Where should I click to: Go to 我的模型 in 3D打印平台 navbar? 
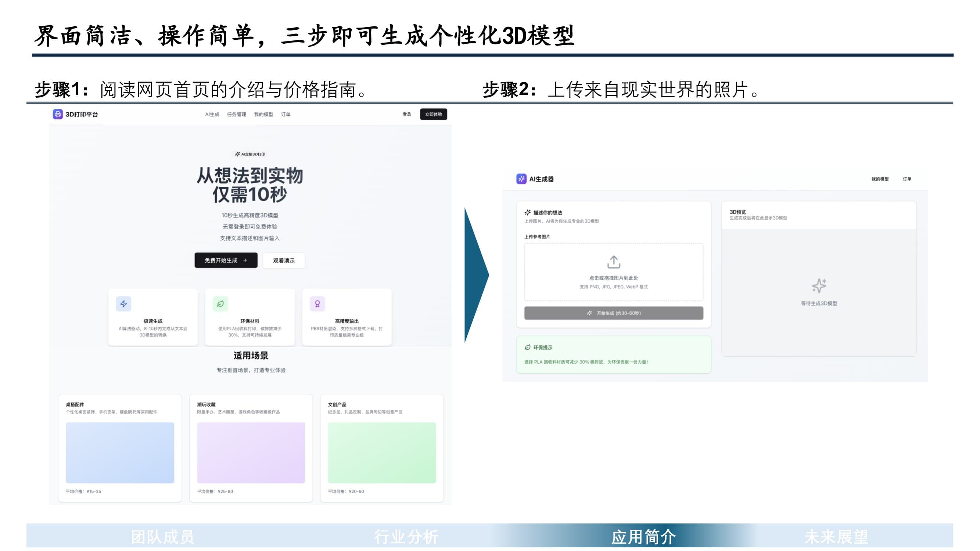tap(263, 114)
